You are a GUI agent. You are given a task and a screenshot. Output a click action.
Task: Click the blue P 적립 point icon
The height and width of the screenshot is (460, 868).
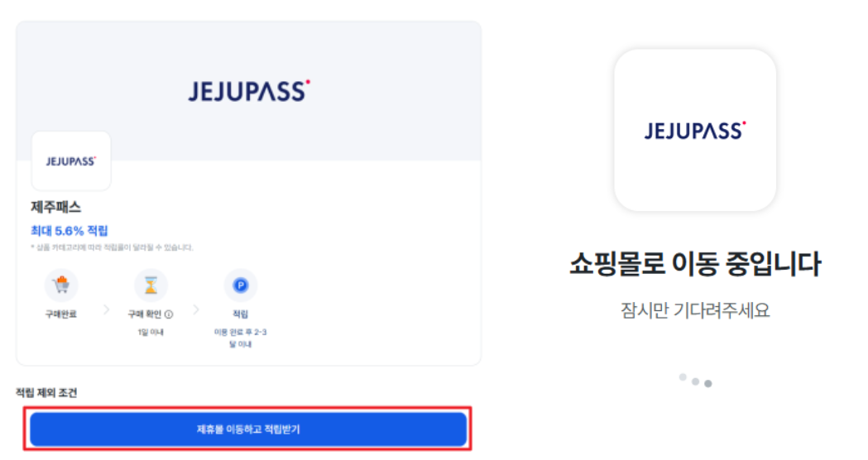(240, 285)
